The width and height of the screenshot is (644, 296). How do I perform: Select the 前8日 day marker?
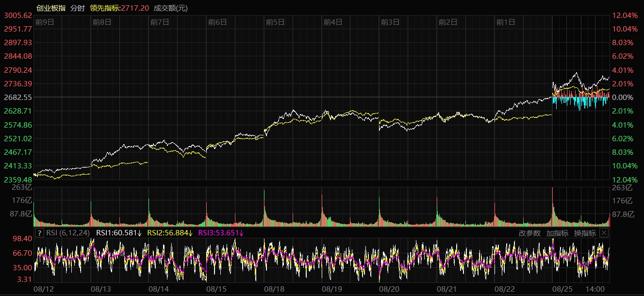pos(102,22)
